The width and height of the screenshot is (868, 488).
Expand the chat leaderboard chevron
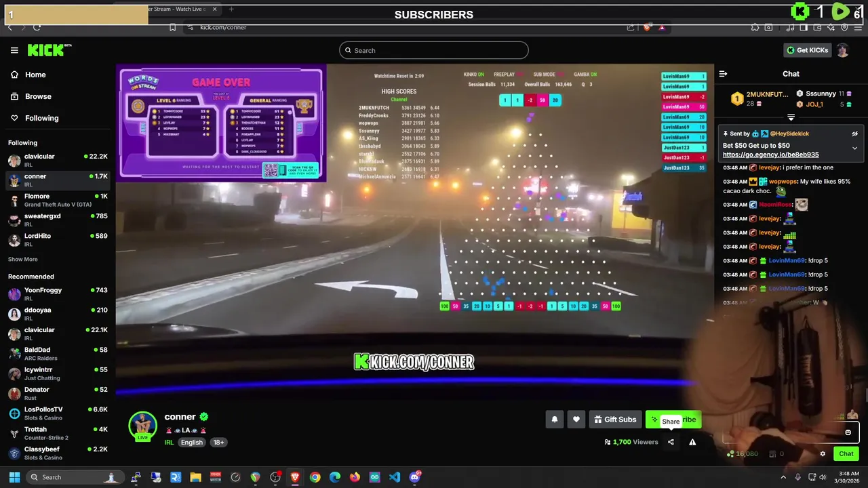click(x=791, y=118)
